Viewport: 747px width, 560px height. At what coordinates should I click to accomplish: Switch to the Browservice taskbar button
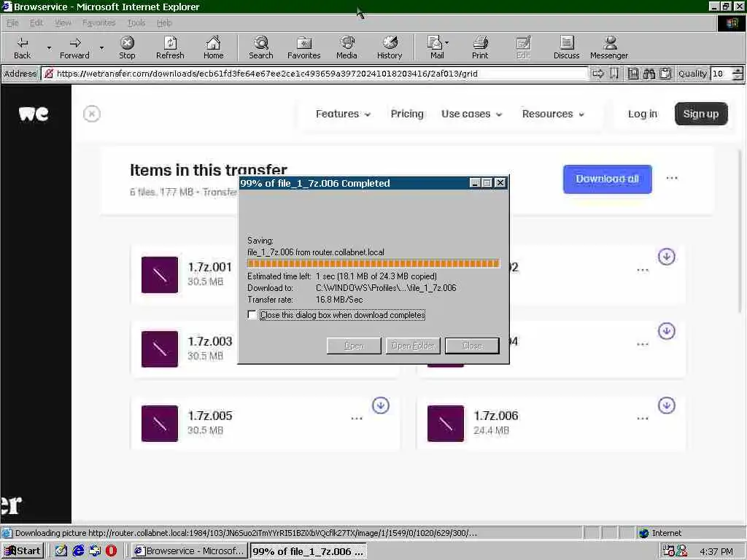[x=189, y=551]
